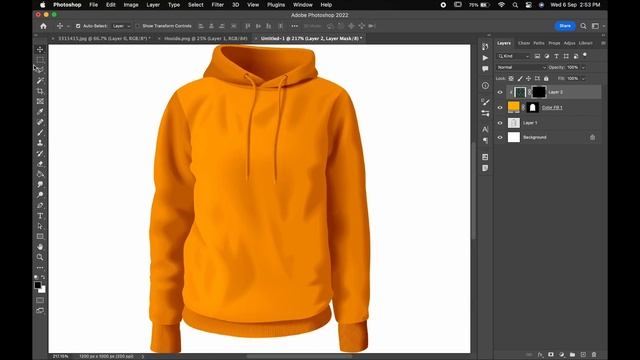640x360 pixels.
Task: Open the Filter menu
Action: point(218,5)
